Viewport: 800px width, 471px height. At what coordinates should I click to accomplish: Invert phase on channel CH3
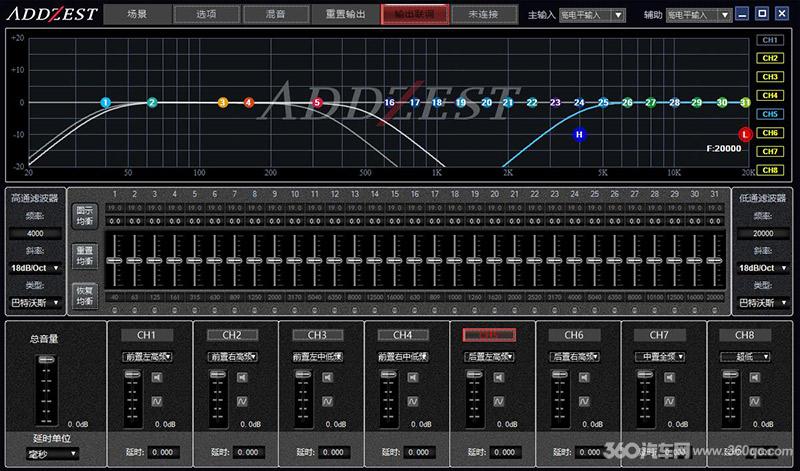[328, 402]
